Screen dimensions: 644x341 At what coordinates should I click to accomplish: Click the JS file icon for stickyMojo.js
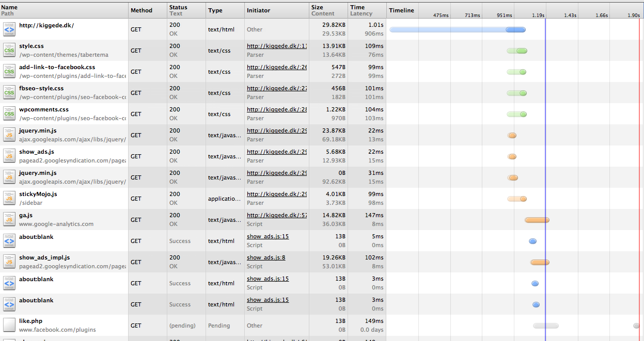tap(9, 199)
